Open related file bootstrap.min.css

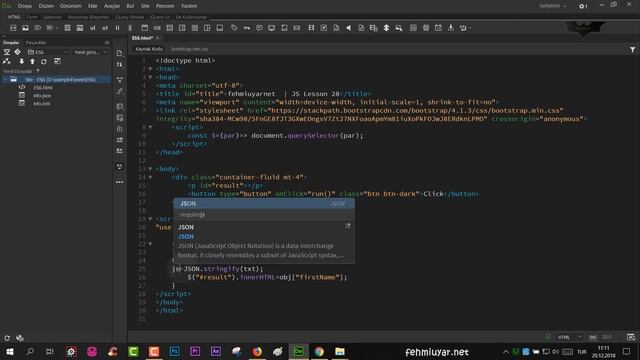pos(189,49)
